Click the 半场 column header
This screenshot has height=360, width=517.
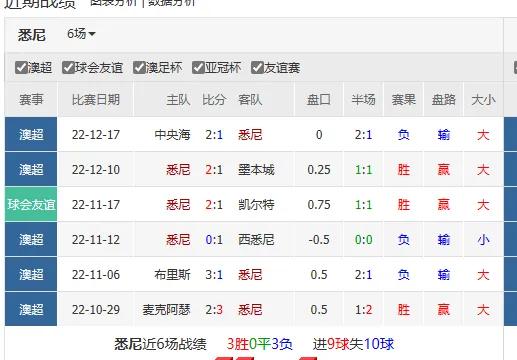363,100
